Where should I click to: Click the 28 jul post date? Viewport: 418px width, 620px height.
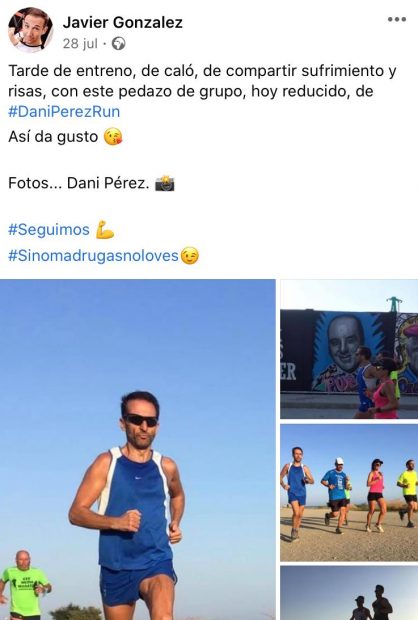click(x=80, y=43)
